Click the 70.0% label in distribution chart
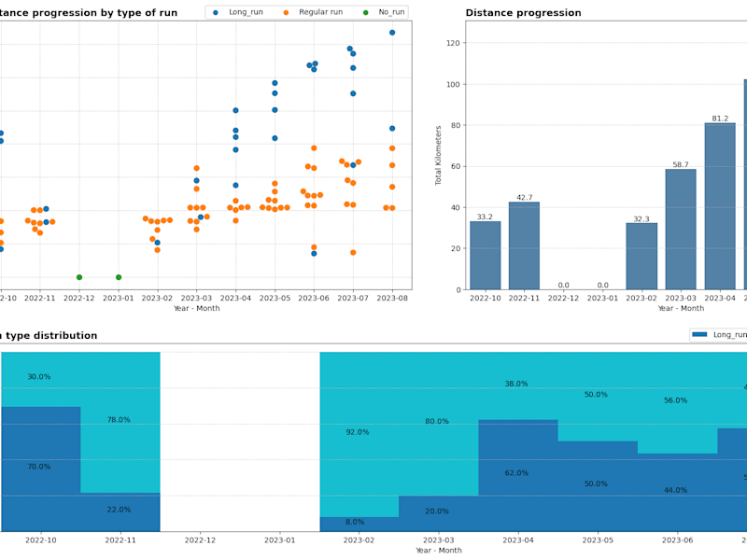This screenshot has height=560, width=747. pyautogui.click(x=39, y=467)
